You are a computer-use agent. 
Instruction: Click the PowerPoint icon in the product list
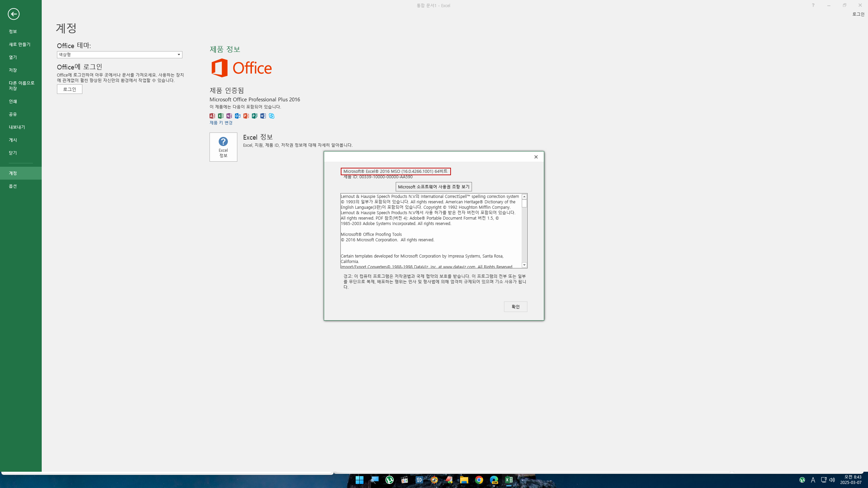pos(246,116)
